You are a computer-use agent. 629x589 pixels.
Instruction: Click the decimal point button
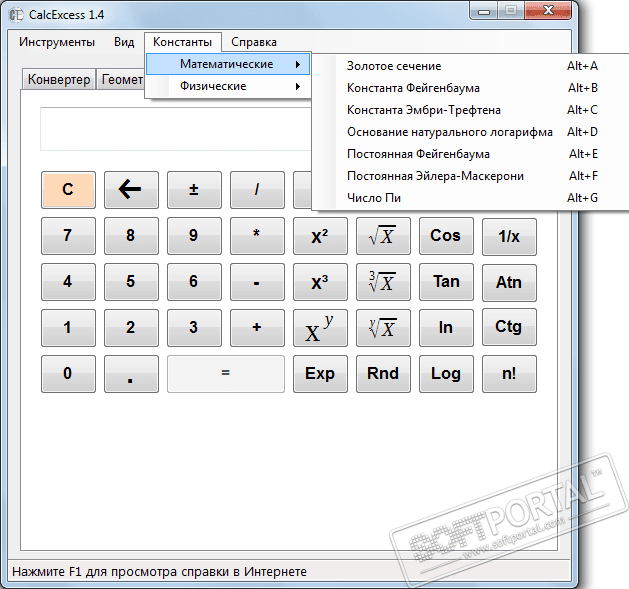(131, 374)
